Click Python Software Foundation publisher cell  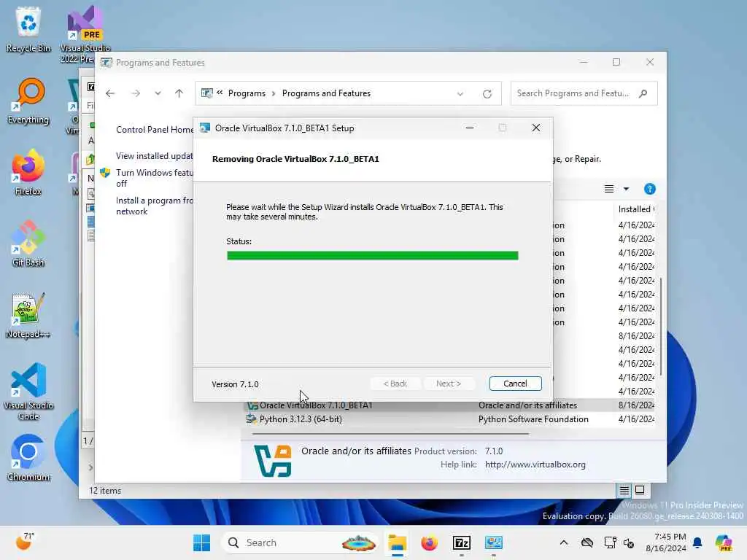coord(533,419)
